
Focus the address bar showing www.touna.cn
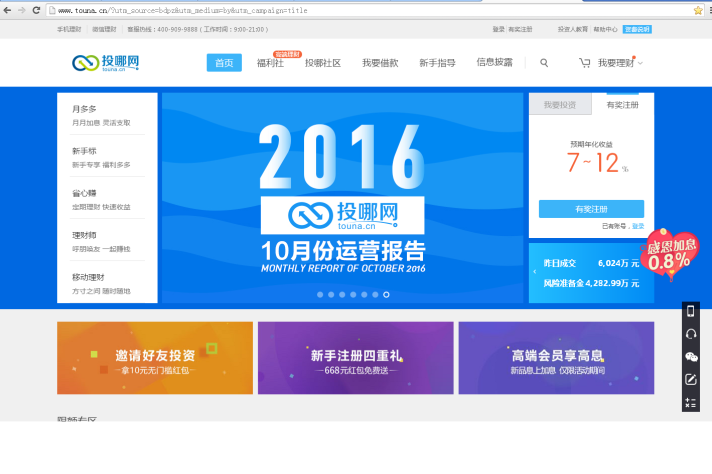[368, 10]
